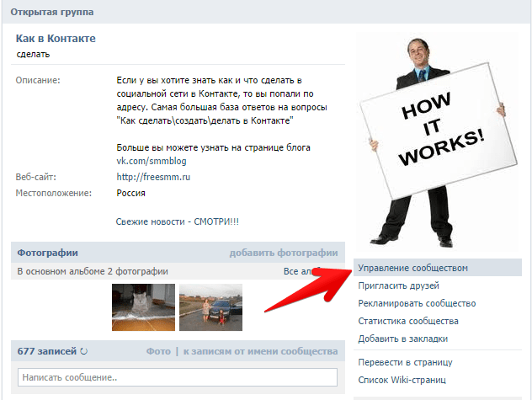
Task: Open Рекламировать сообщество option
Action: pos(417,303)
